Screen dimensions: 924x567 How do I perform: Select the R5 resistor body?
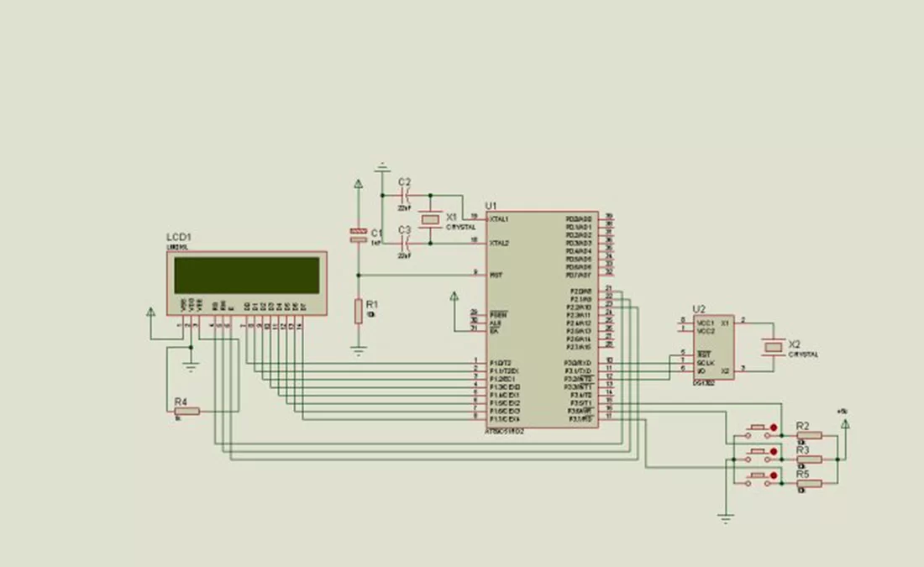coord(809,484)
